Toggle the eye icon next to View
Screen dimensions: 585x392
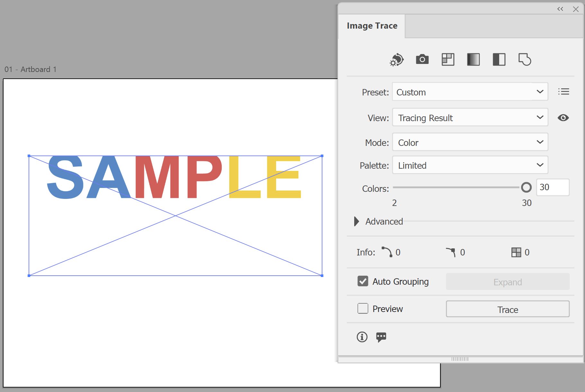coord(563,118)
